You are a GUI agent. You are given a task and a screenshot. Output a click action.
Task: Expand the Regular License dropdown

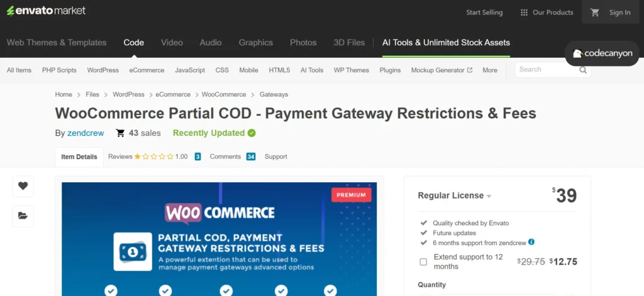489,196
